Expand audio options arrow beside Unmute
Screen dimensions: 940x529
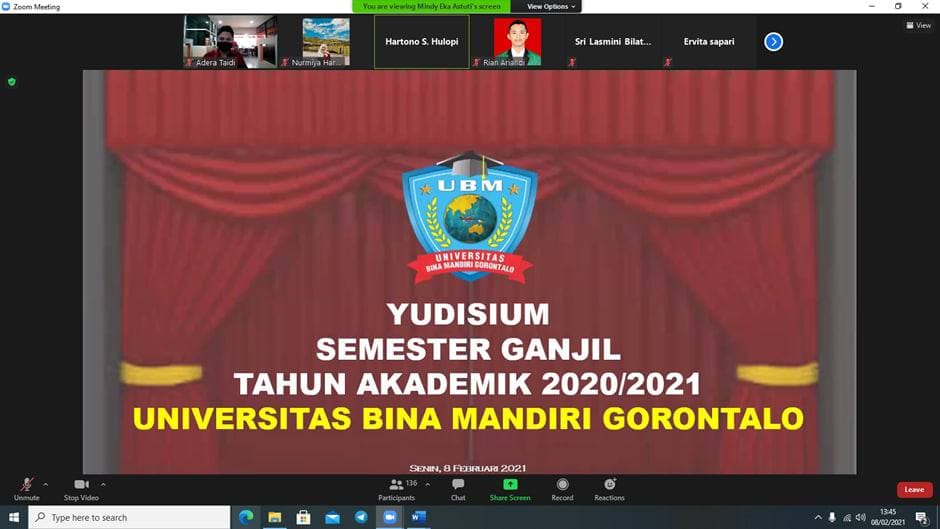point(45,484)
